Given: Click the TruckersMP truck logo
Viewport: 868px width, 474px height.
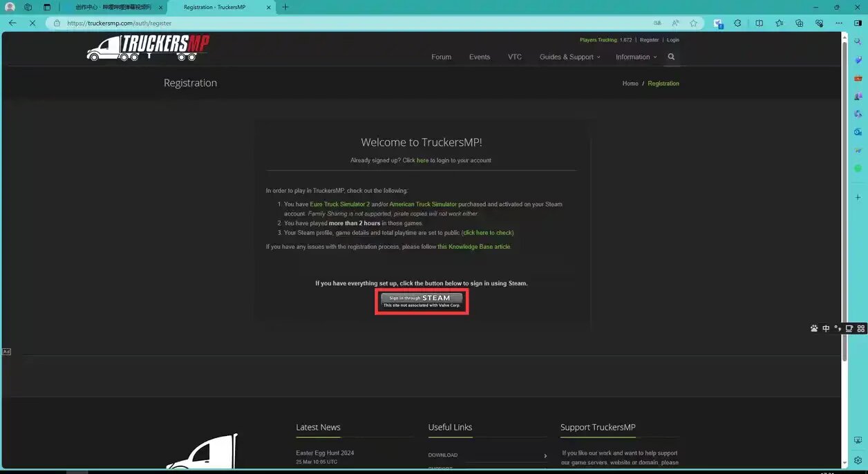Looking at the screenshot, I should click(x=148, y=48).
